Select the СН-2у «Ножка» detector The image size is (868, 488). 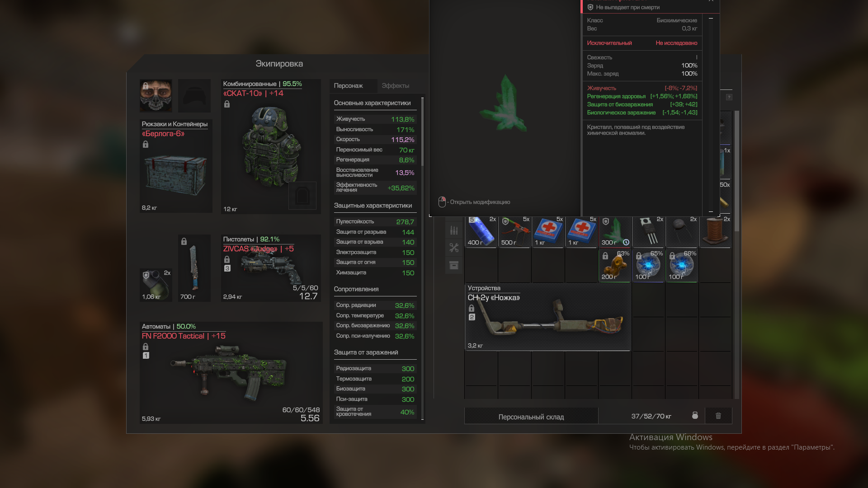coord(548,317)
